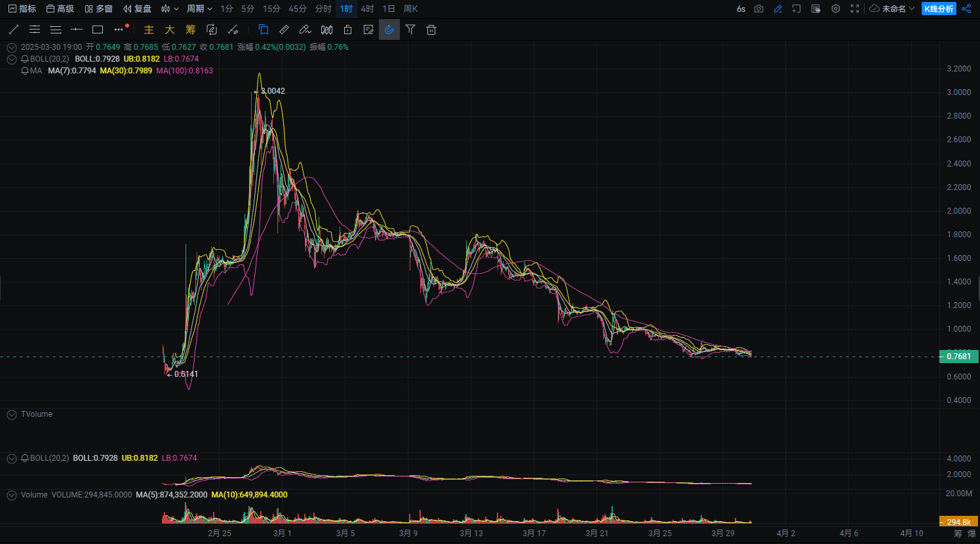Screen dimensions: 980x544
Task: Collapse the TVolume panel
Action: click(x=11, y=415)
